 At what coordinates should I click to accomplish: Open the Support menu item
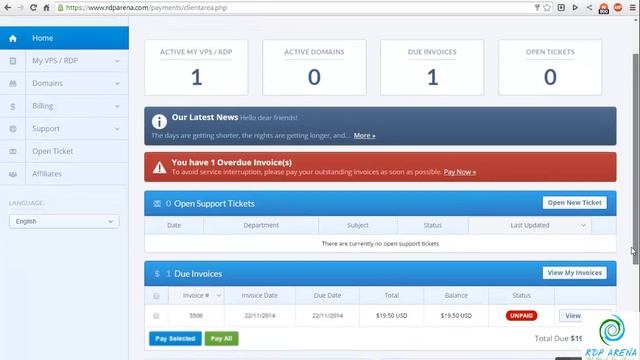tap(64, 129)
